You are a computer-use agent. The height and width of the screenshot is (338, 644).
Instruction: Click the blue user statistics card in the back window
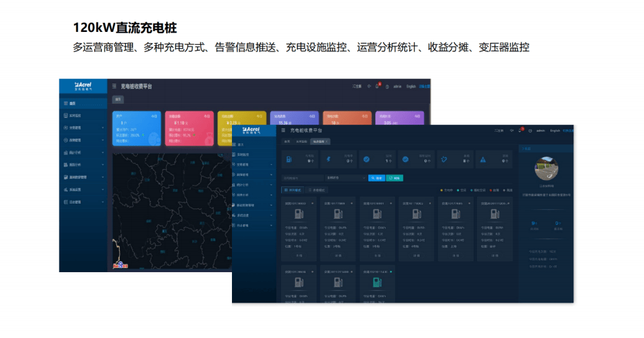[137, 128]
